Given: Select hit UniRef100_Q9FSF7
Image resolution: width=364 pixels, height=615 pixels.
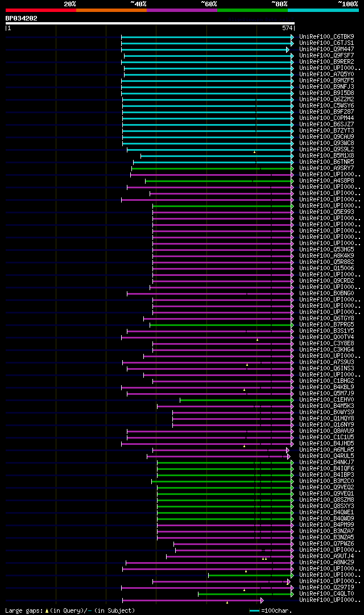Looking at the screenshot, I should pyautogui.click(x=326, y=56).
